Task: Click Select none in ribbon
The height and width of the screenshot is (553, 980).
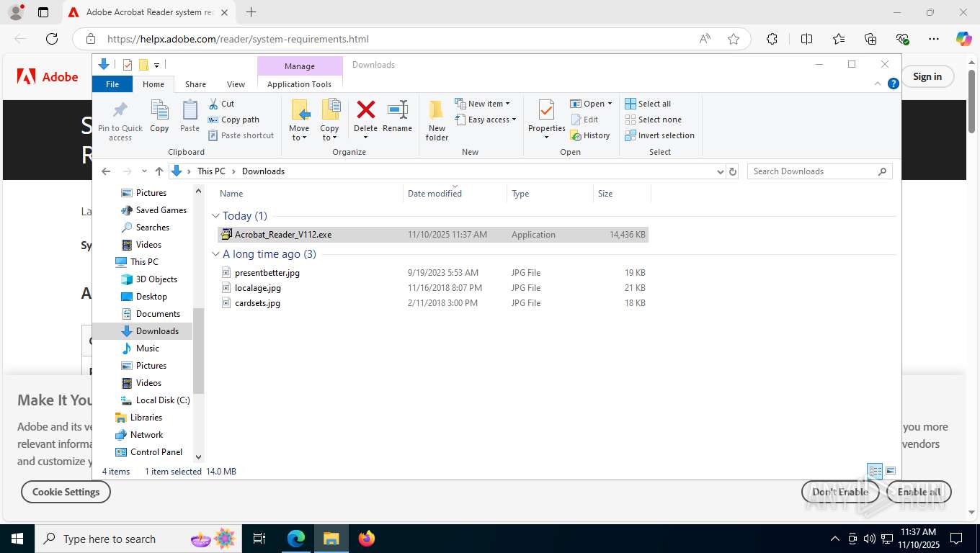Action: coord(653,120)
